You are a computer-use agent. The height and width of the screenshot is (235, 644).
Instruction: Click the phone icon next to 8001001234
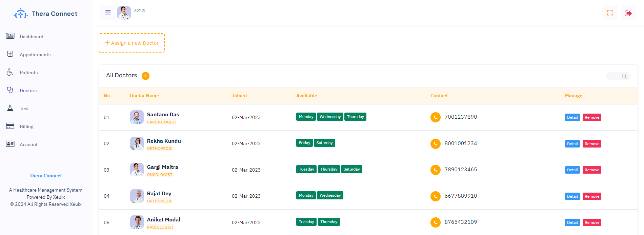435,144
